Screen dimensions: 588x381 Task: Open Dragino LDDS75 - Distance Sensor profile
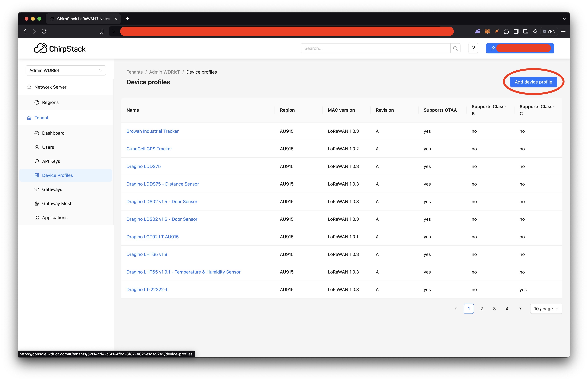pyautogui.click(x=162, y=184)
